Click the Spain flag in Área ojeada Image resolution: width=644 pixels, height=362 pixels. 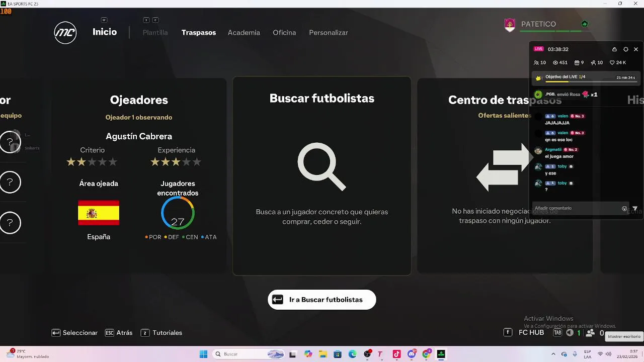99,213
